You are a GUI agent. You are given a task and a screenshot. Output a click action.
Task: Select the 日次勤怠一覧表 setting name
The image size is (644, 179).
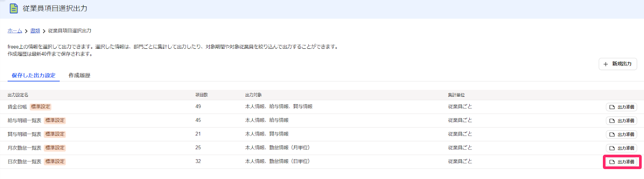point(25,162)
